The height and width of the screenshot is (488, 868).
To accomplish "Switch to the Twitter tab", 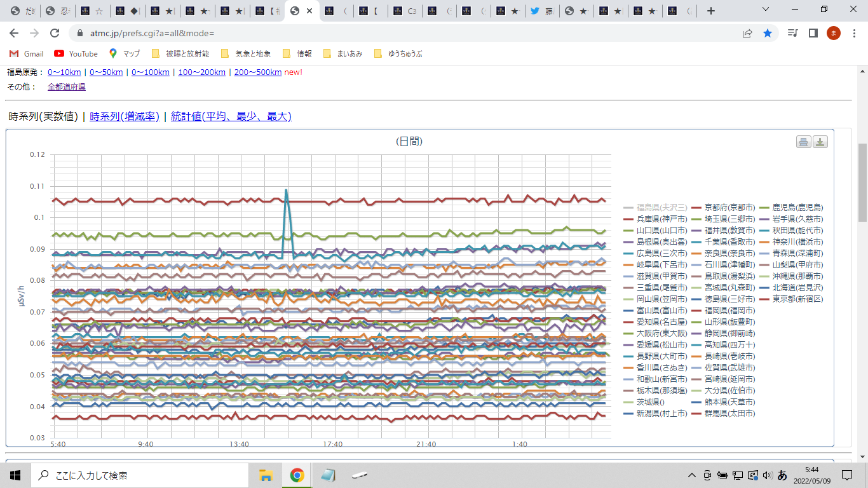I will click(542, 11).
